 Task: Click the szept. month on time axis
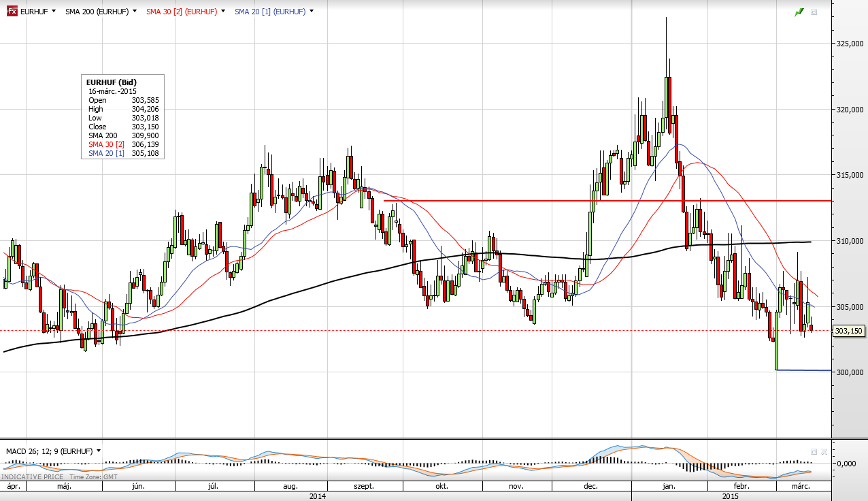pyautogui.click(x=365, y=487)
